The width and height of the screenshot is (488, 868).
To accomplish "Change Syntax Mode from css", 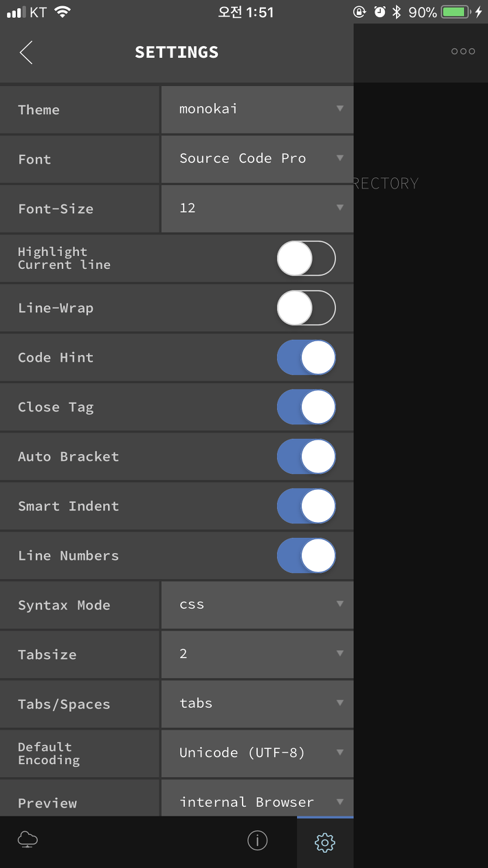I will coord(258,605).
